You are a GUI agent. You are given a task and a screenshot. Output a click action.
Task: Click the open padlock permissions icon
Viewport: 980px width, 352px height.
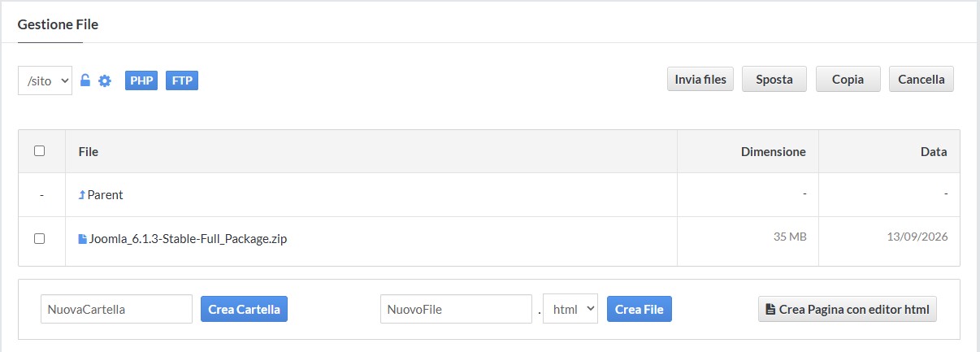click(85, 80)
